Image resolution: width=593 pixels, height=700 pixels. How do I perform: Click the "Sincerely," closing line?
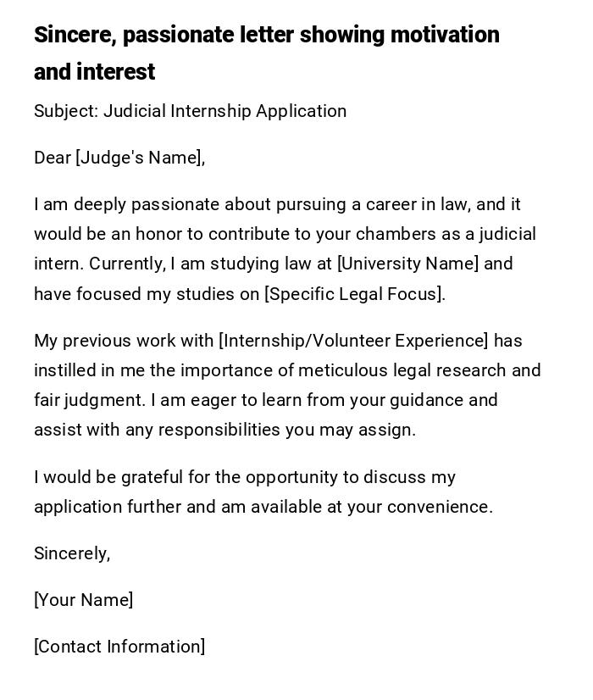coord(72,553)
